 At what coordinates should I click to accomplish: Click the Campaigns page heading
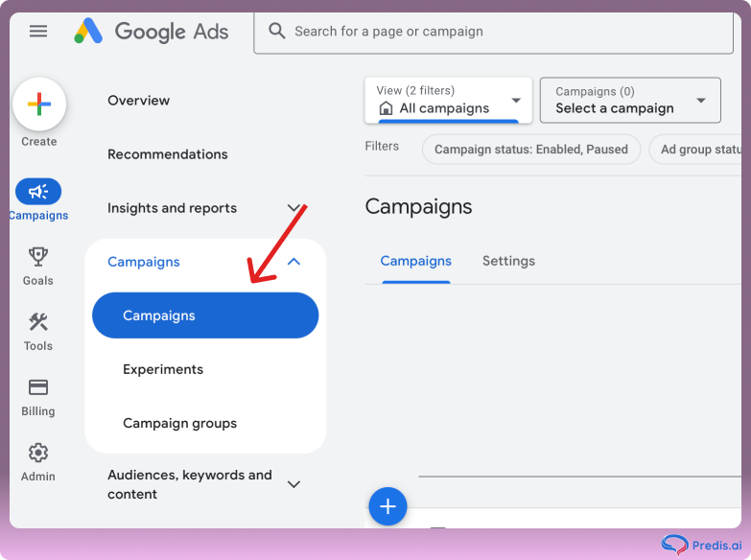coord(418,207)
